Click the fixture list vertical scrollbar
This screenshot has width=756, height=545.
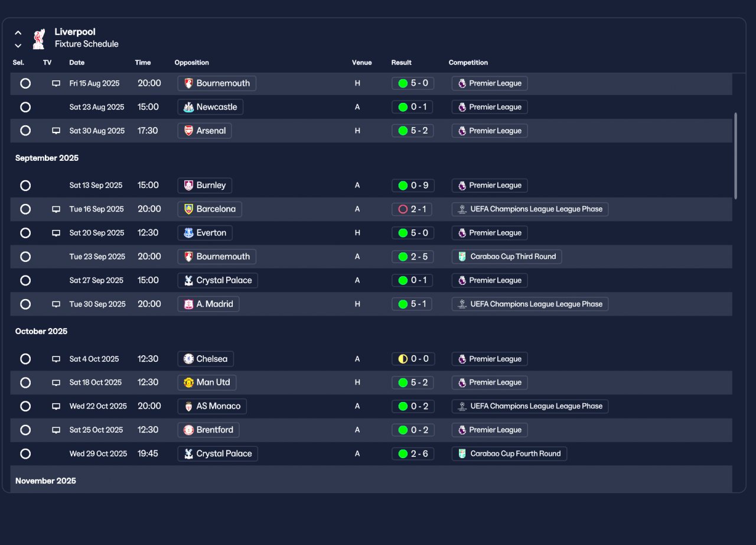coord(735,155)
